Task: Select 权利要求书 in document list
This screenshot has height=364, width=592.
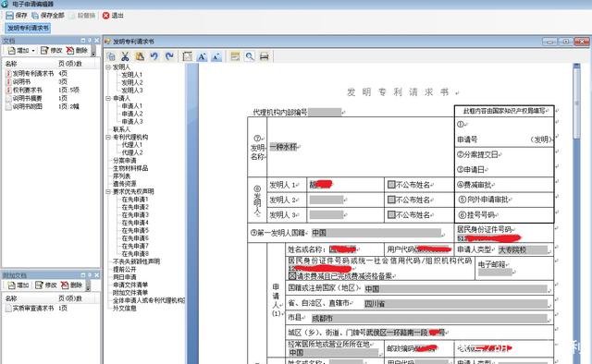Action: (x=27, y=90)
